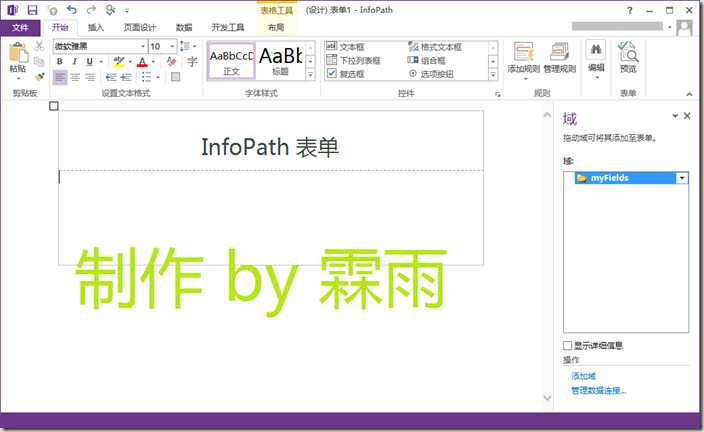Click the Help question mark icon
The image size is (704, 432).
[629, 10]
